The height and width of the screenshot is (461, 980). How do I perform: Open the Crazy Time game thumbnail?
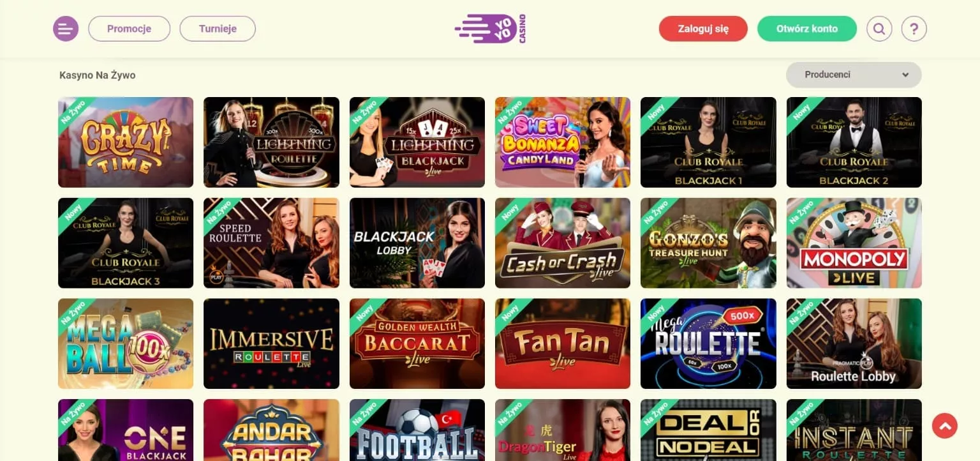pyautogui.click(x=126, y=142)
